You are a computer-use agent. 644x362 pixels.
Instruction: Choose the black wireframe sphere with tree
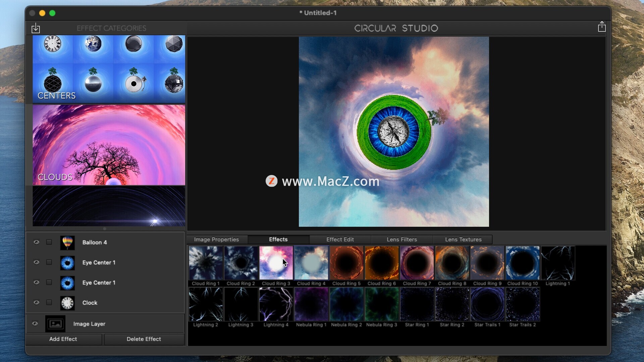click(x=53, y=80)
